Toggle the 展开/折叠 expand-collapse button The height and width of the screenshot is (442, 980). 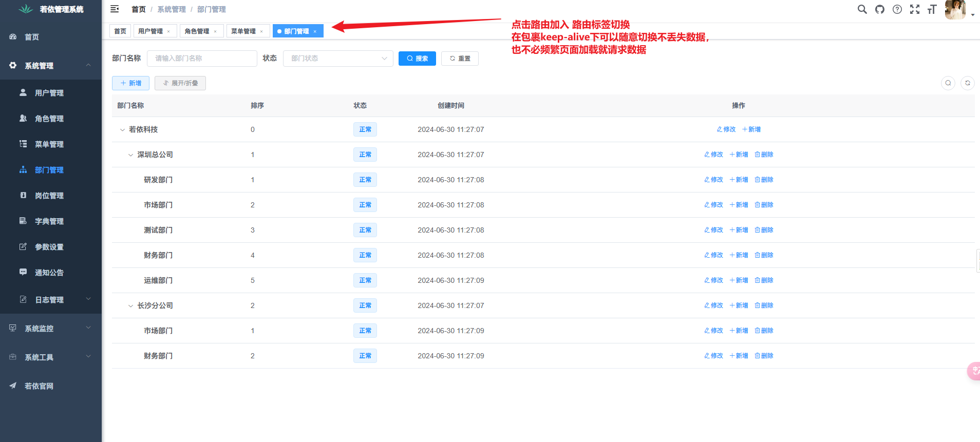(x=180, y=83)
